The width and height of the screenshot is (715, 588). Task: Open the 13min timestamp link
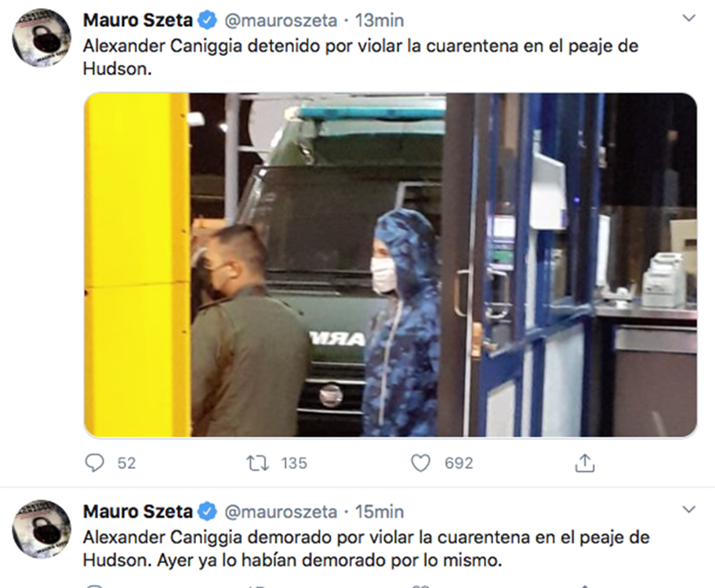point(379,20)
